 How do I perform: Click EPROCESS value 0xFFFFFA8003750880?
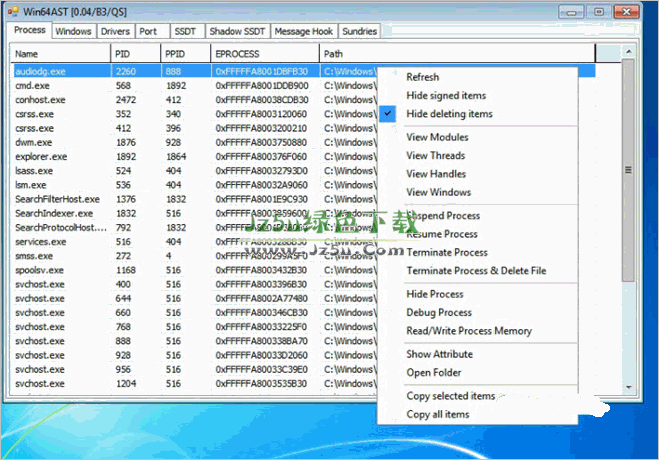click(261, 143)
